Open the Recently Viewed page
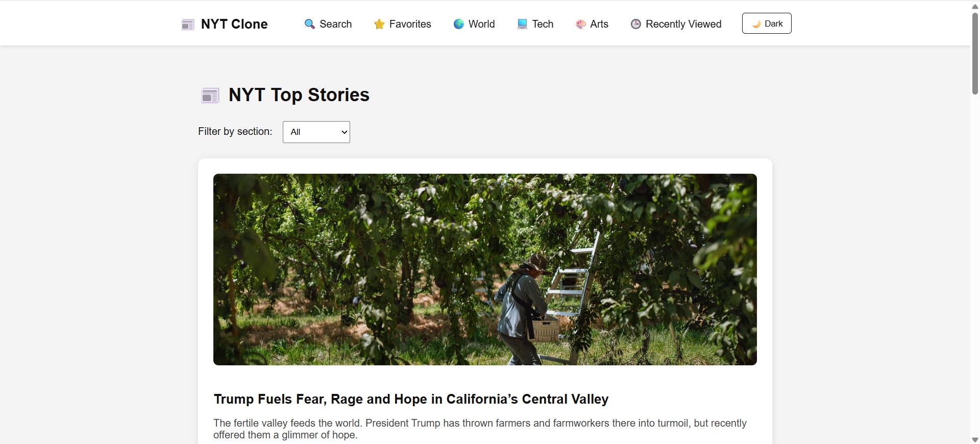The height and width of the screenshot is (444, 980). (683, 24)
